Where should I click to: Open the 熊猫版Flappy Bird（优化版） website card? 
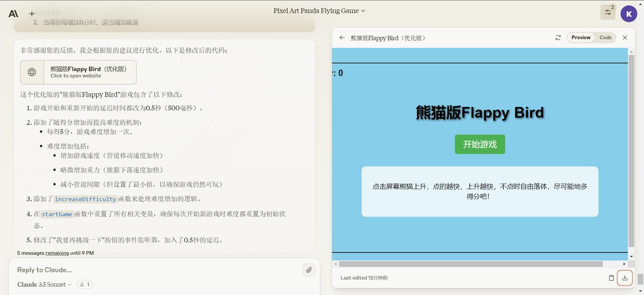point(78,72)
